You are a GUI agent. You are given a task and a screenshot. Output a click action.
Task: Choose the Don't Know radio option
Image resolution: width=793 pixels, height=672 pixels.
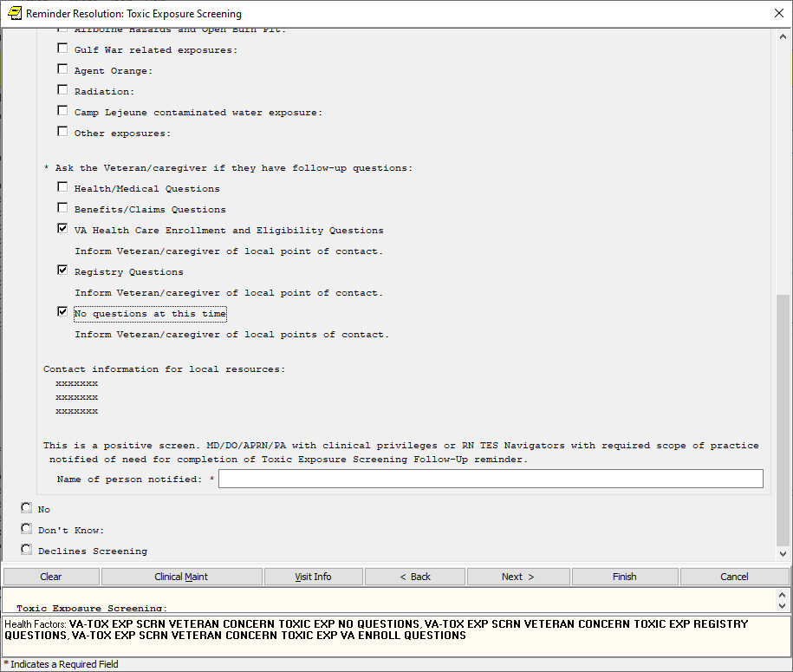[x=27, y=529]
